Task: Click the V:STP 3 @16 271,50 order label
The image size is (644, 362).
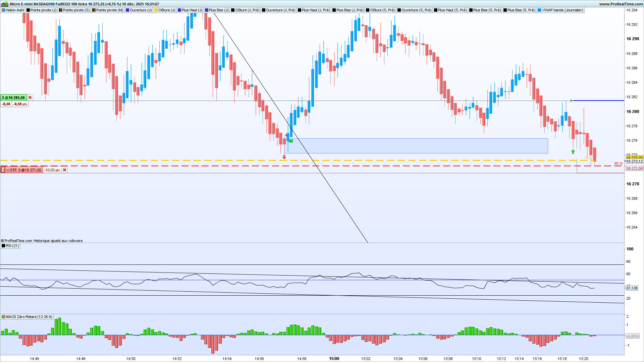Action: (x=24, y=170)
